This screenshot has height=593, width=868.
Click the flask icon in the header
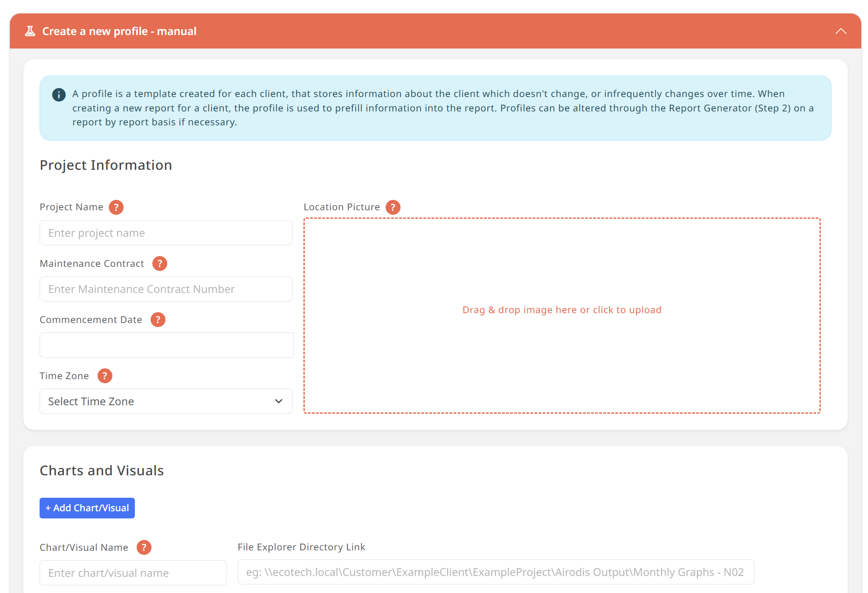[x=30, y=31]
